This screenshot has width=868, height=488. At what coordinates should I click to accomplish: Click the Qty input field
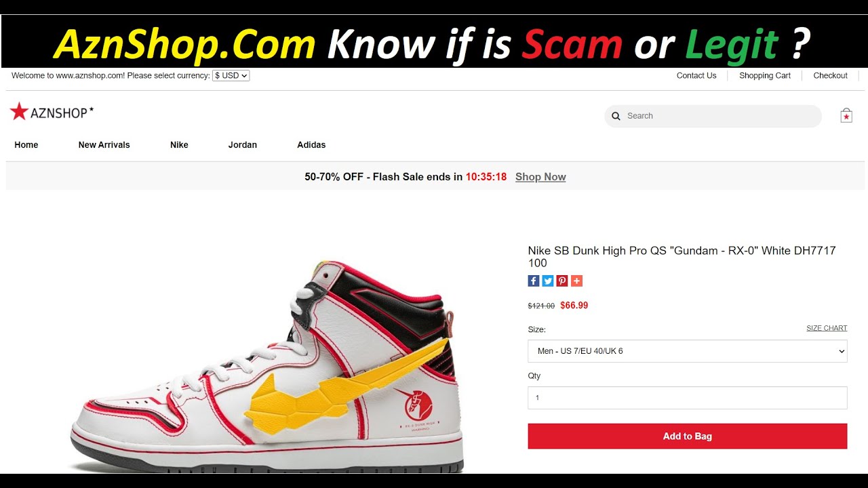[688, 398]
